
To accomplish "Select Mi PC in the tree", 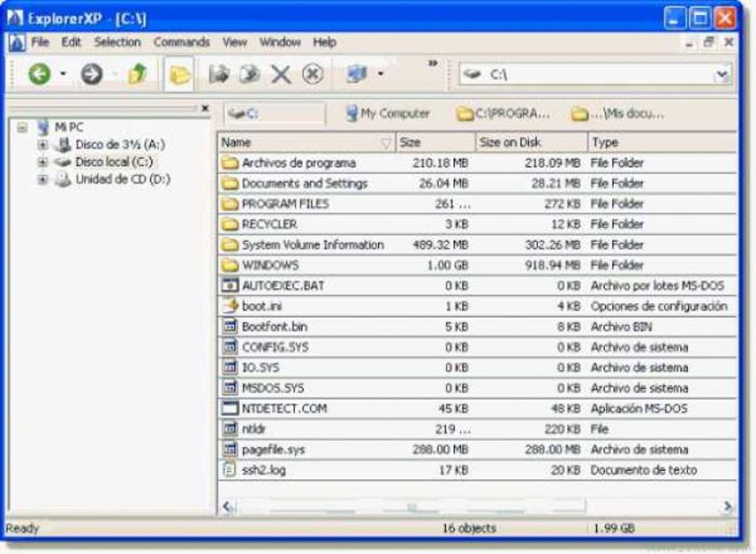I will 68,127.
